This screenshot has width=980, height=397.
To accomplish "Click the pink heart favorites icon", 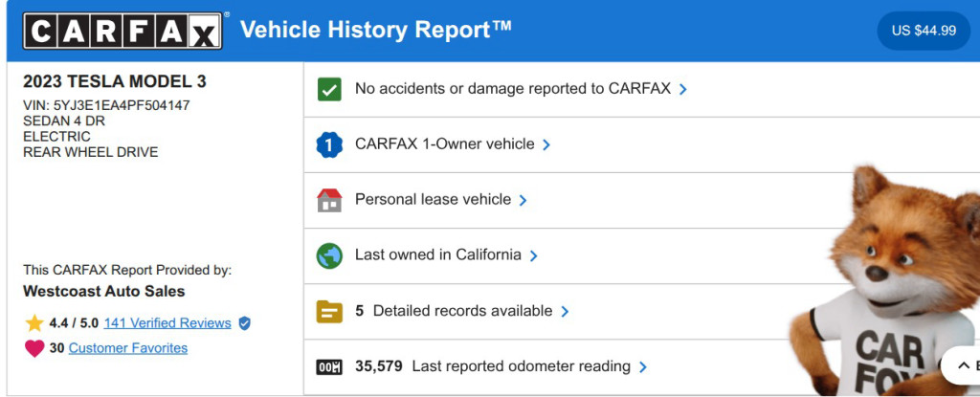I will coord(34,348).
